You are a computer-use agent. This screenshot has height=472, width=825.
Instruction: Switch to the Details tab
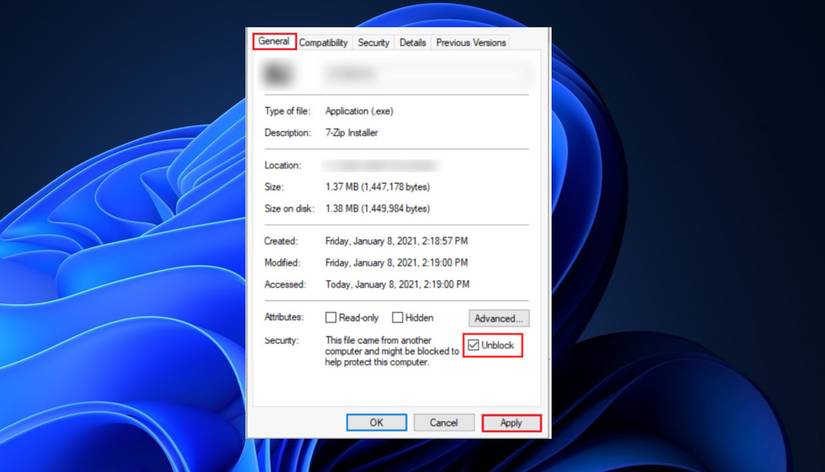point(412,43)
